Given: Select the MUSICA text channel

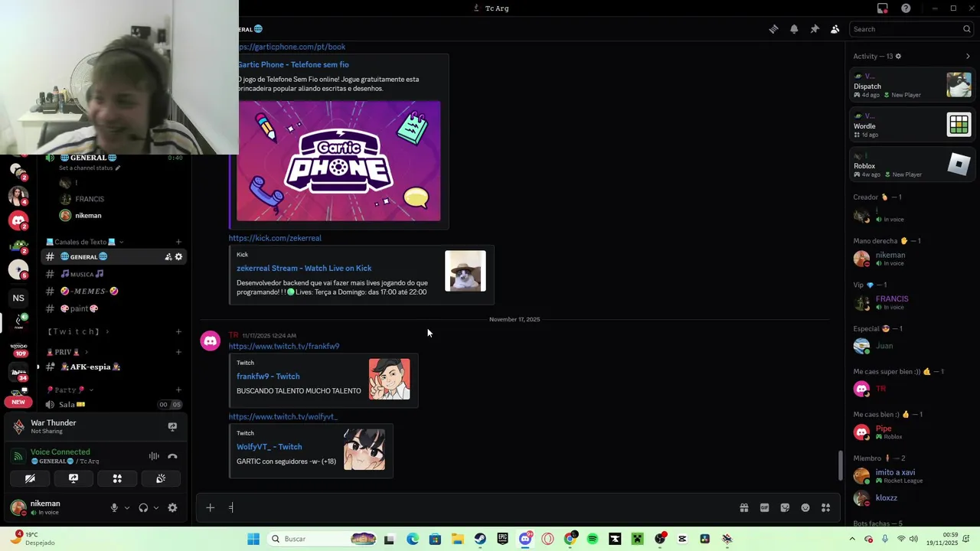Looking at the screenshot, I should [113, 274].
